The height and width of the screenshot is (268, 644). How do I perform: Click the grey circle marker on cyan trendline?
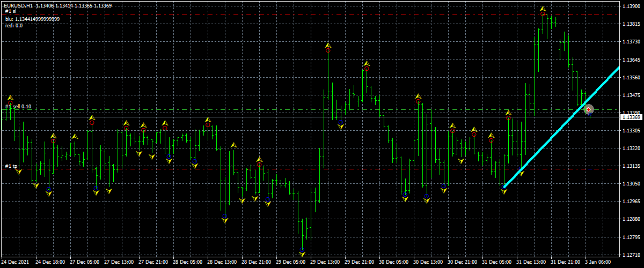[x=588, y=109]
